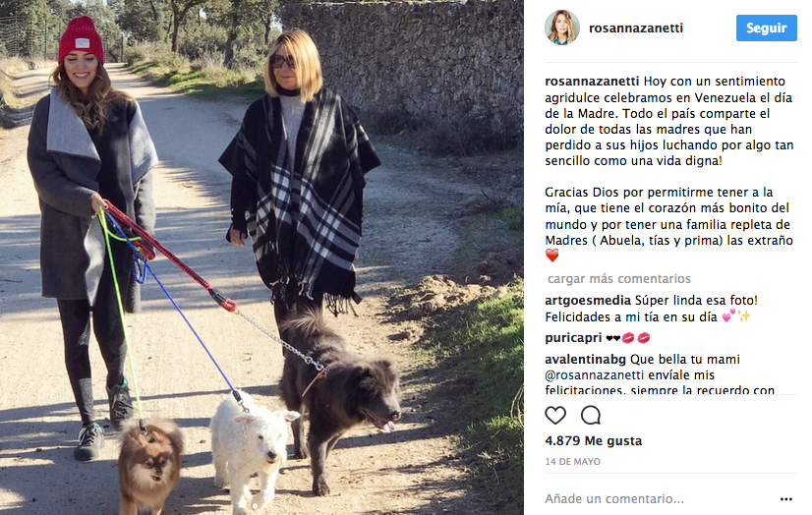This screenshot has width=812, height=515.
Task: Load more comments via cargar más comentarios
Action: pos(619,279)
